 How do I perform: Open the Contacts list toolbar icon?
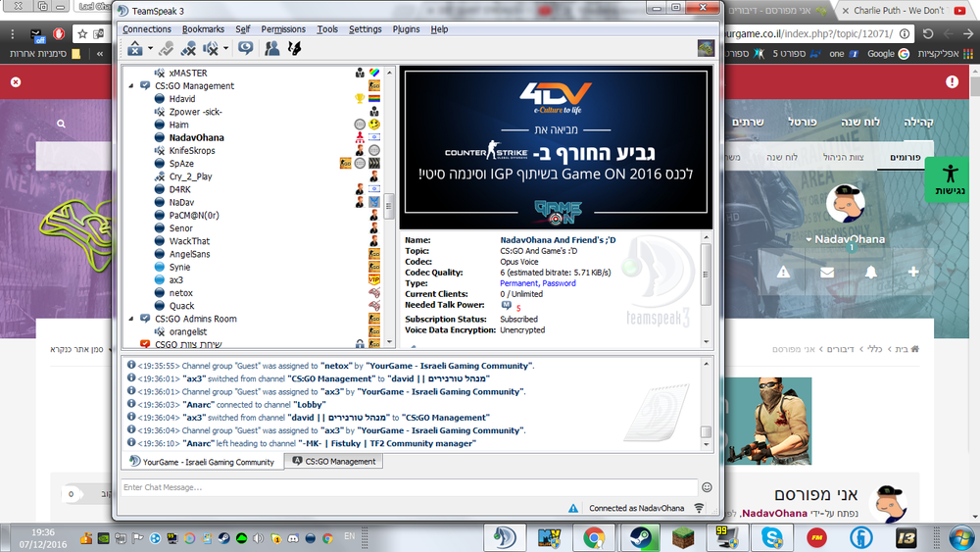[x=272, y=47]
